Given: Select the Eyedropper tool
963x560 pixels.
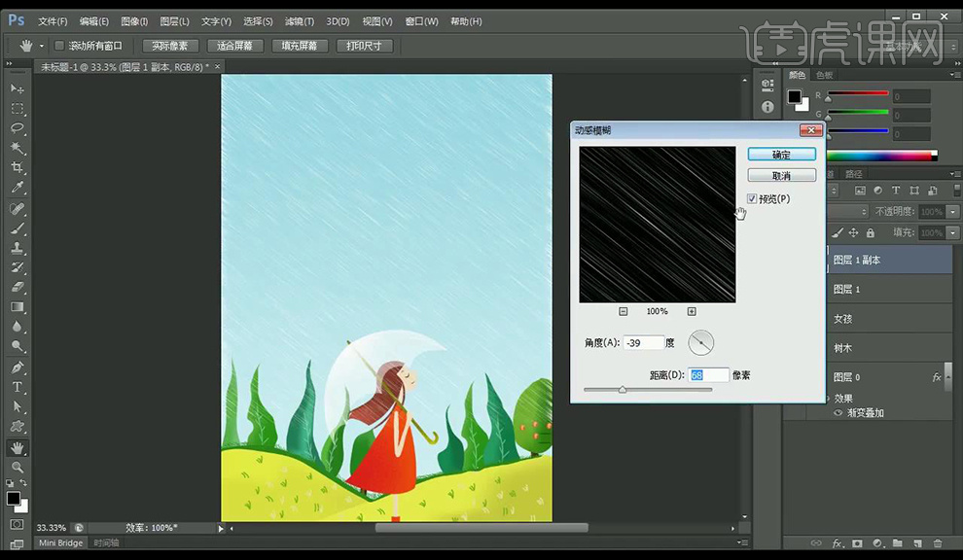Looking at the screenshot, I should coord(18,189).
